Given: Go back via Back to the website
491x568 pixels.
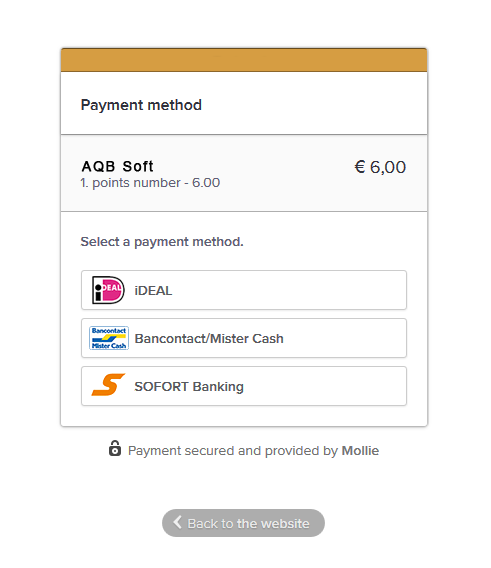Looking at the screenshot, I should (x=243, y=523).
